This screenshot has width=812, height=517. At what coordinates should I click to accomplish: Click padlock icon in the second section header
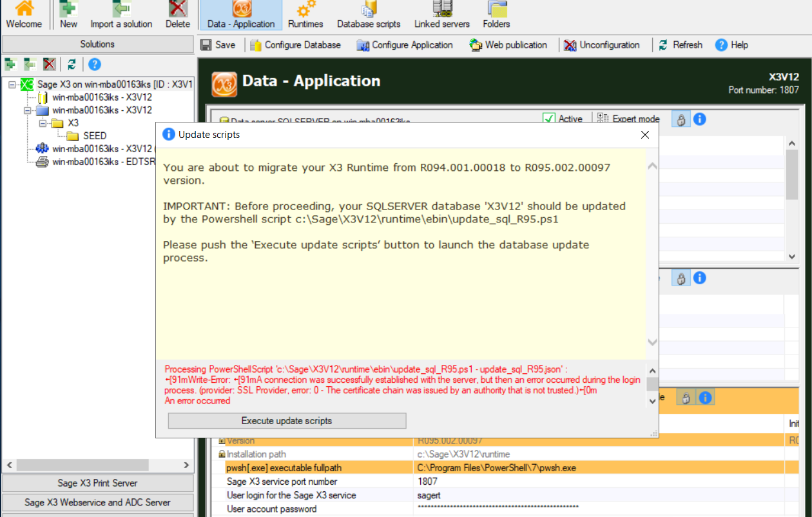pos(681,278)
